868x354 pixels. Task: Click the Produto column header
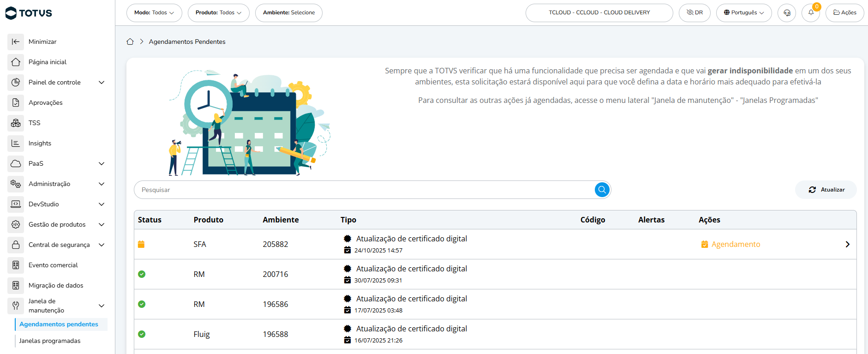pos(208,220)
